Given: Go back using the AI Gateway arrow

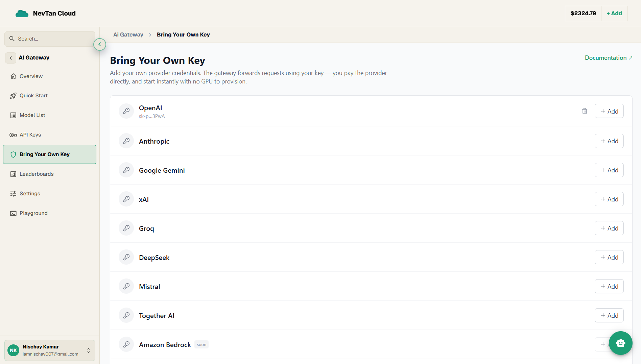Looking at the screenshot, I should 11,58.
